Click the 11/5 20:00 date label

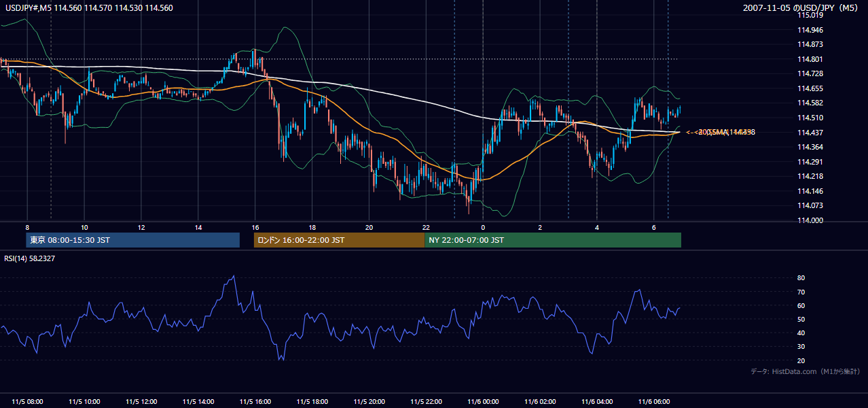pyautogui.click(x=369, y=402)
